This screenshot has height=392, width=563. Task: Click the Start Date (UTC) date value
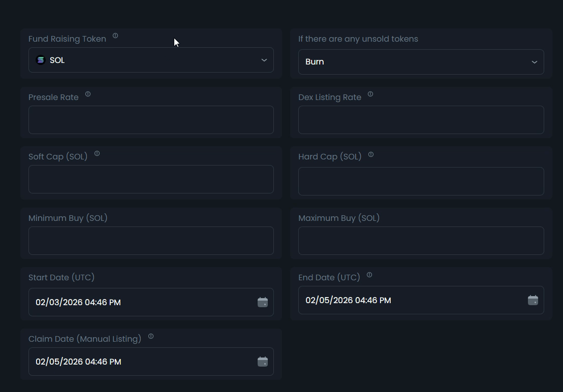point(78,302)
